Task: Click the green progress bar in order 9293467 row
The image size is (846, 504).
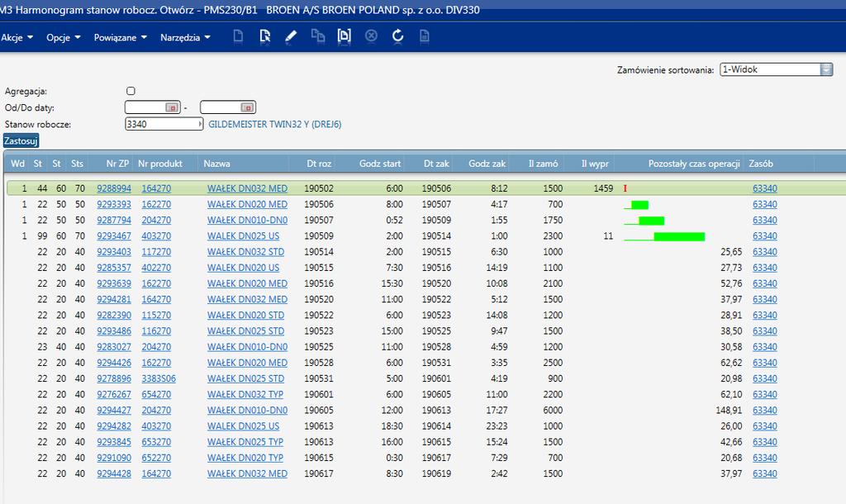Action: point(679,236)
